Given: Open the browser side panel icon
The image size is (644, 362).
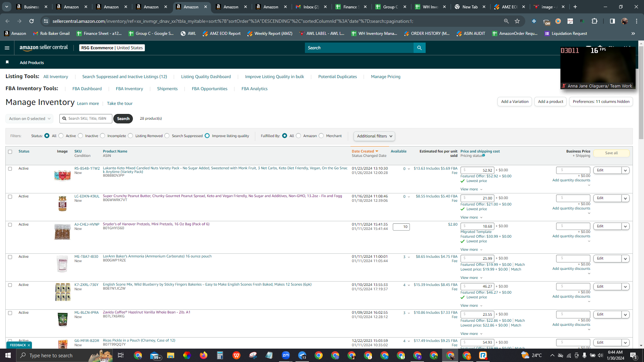Looking at the screenshot, I should click(x=612, y=21).
